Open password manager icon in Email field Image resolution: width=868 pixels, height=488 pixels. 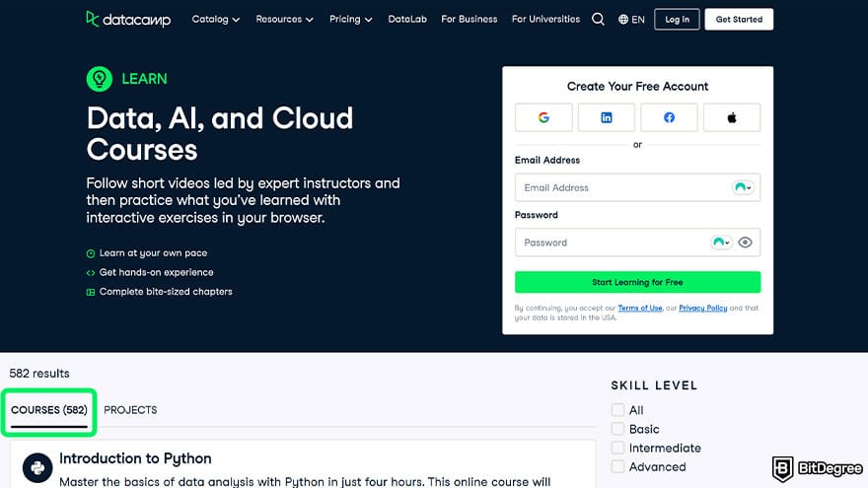click(743, 187)
